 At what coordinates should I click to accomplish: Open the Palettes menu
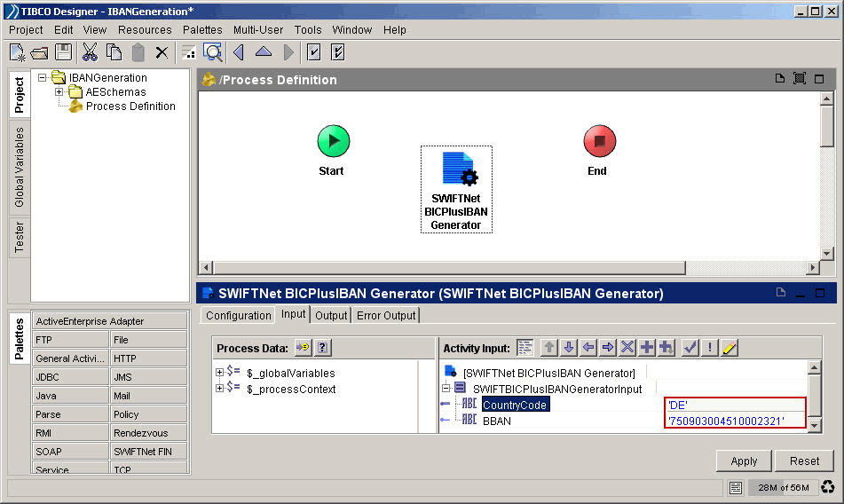coord(202,29)
